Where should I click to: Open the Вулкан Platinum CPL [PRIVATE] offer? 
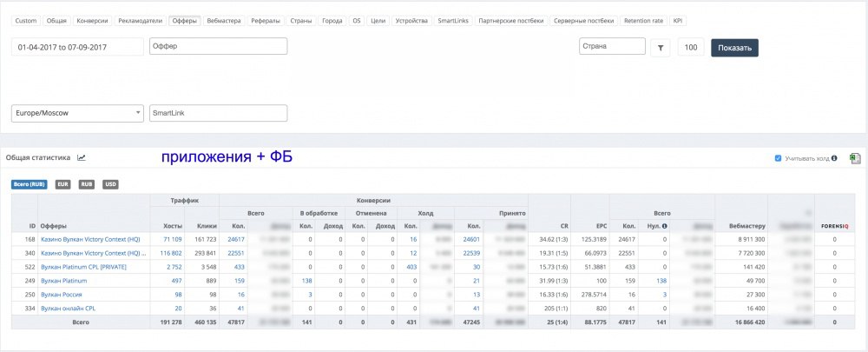coord(83,267)
